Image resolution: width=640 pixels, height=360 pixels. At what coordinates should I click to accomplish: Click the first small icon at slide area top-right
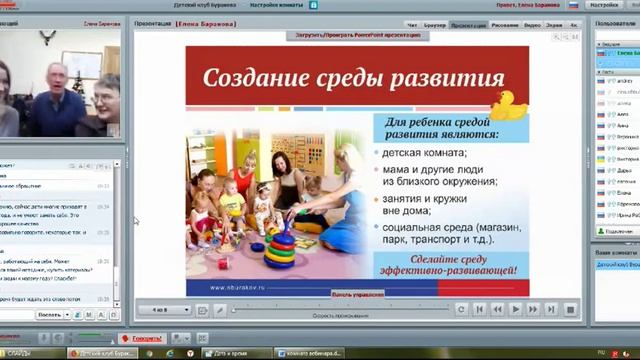pyautogui.click(x=556, y=37)
